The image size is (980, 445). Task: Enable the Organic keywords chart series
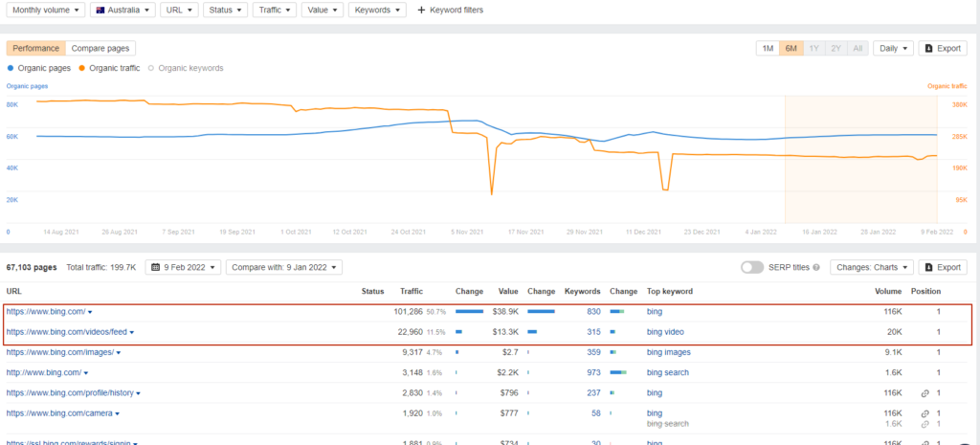(185, 68)
